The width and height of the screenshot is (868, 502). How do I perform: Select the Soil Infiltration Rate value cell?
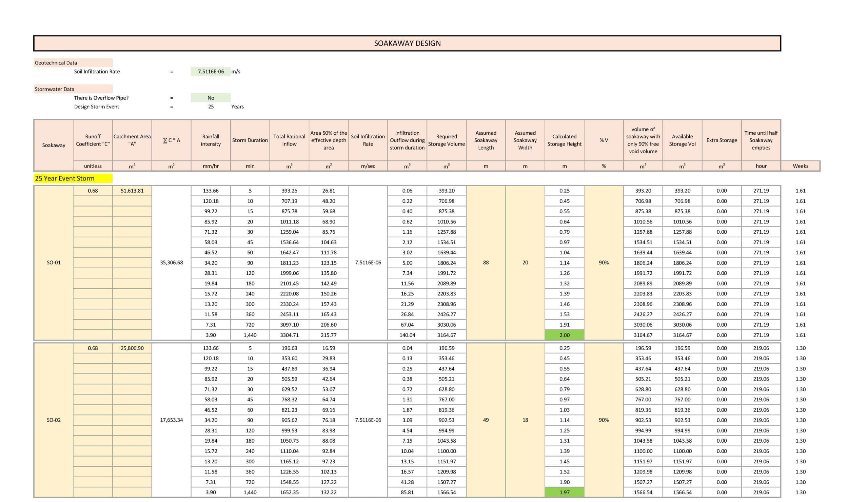pos(211,71)
